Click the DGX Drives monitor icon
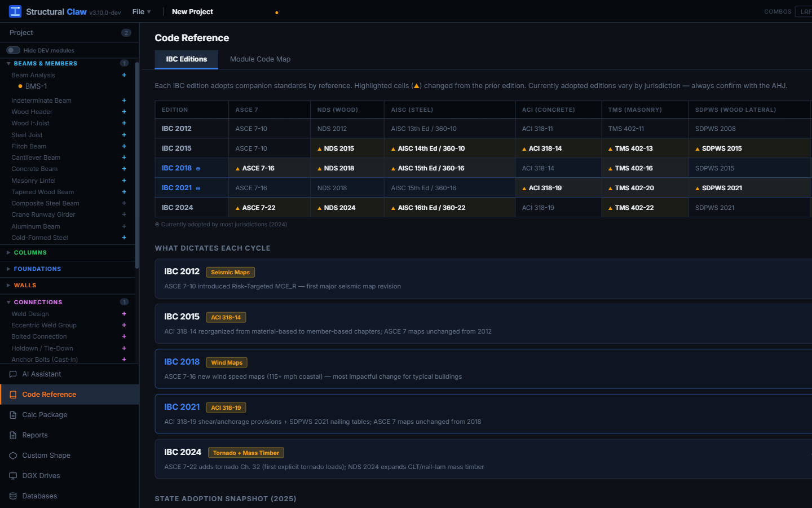The height and width of the screenshot is (508, 812). [x=13, y=476]
